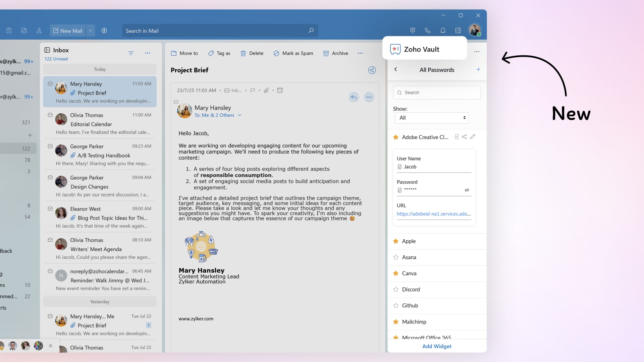This screenshot has width=644, height=362.
Task: Open the apps grid icon
Action: pyautogui.click(x=413, y=31)
